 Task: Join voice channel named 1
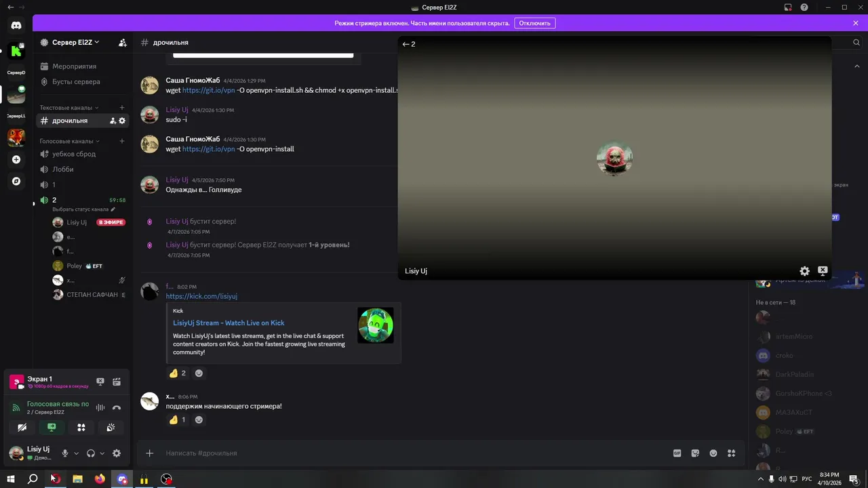click(83, 184)
